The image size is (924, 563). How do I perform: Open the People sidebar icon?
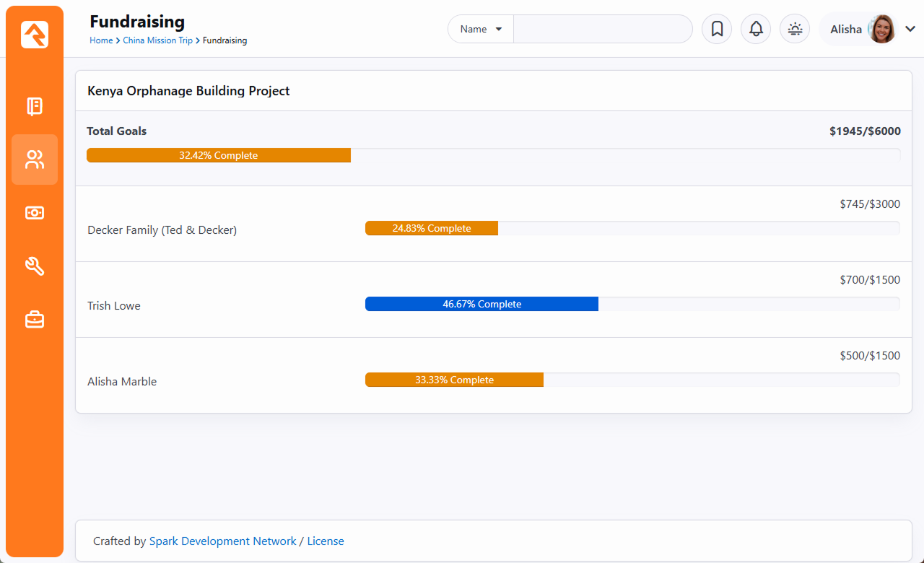tap(35, 160)
